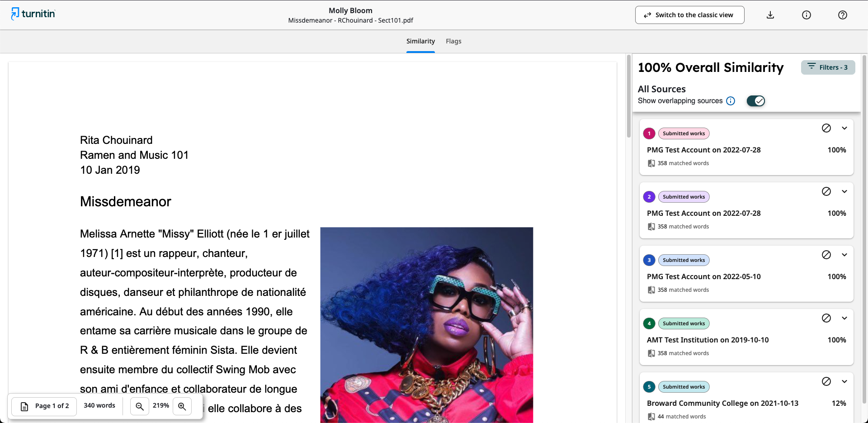This screenshot has width=868, height=423.
Task: Expand the first PMG Test Account source
Action: tap(845, 128)
